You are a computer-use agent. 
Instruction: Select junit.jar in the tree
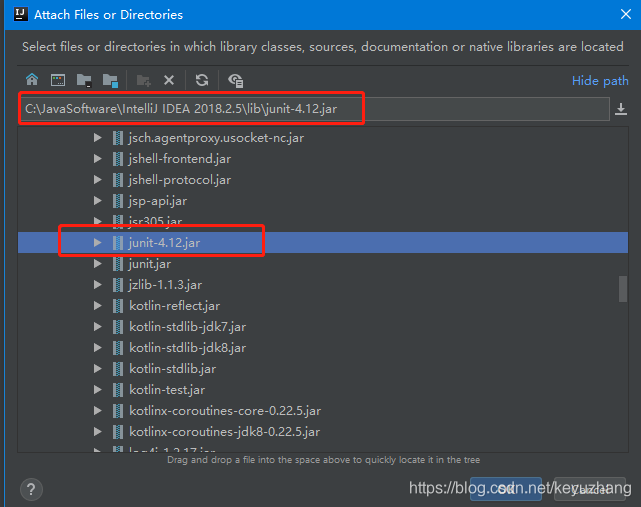[150, 264]
